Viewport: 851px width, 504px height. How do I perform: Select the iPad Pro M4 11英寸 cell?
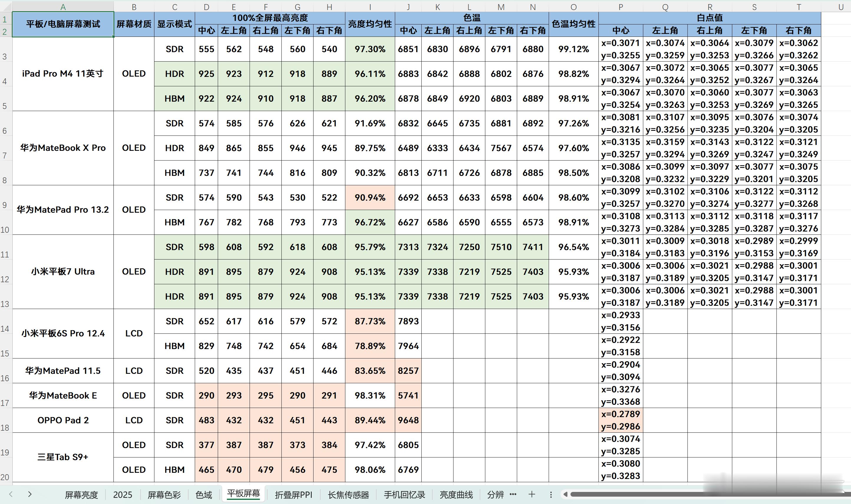[x=63, y=74]
